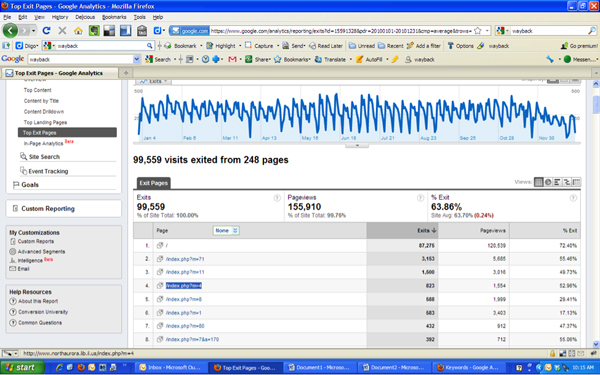The width and height of the screenshot is (600, 375).
Task: Click the Delicious 'TAG' toolbar icon
Action: click(x=142, y=31)
